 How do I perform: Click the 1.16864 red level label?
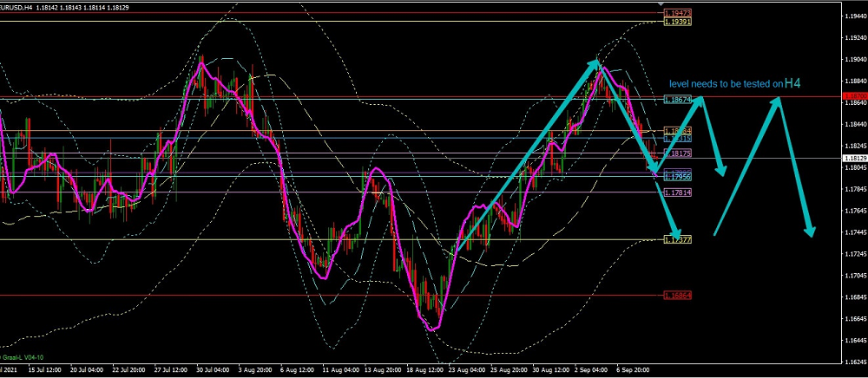point(677,296)
